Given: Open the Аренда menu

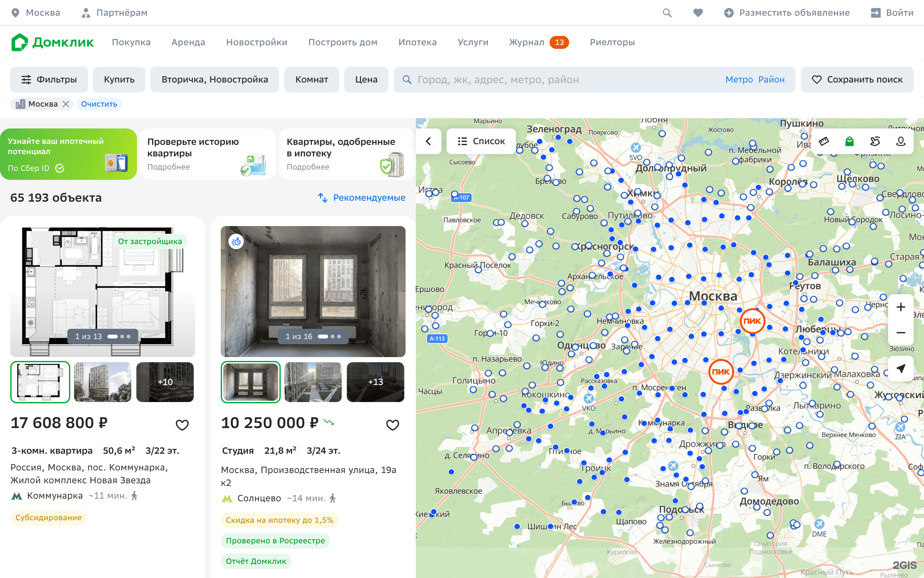Looking at the screenshot, I should [188, 42].
